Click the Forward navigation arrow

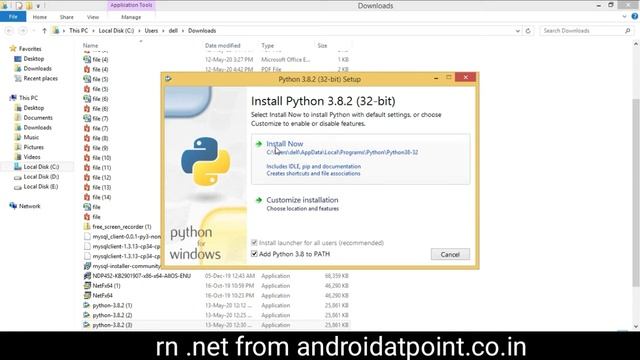point(23,31)
